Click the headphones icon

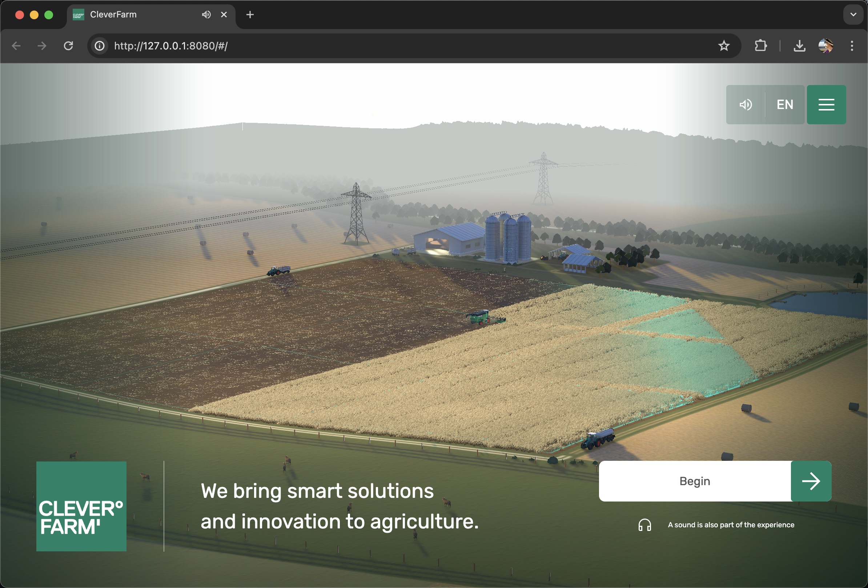coord(645,525)
